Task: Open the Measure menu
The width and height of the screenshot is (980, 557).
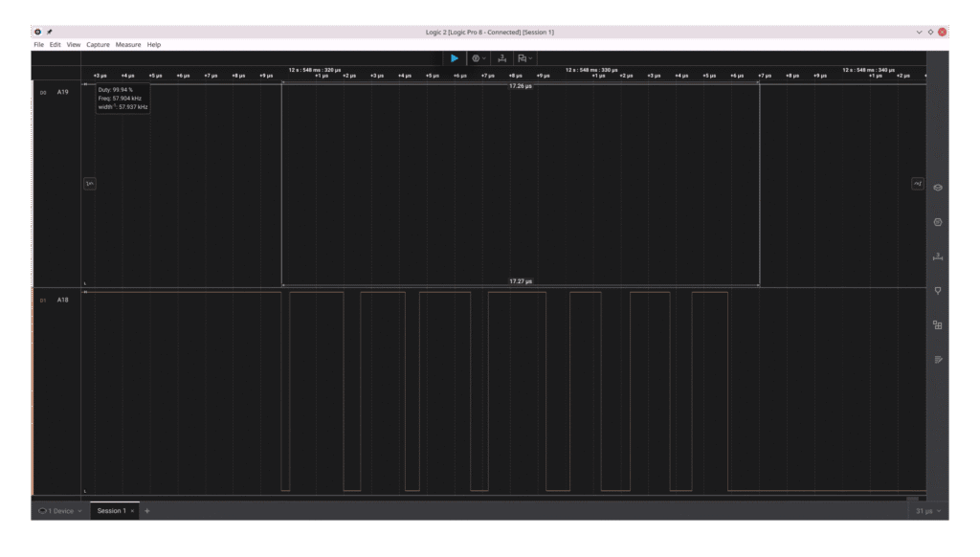Action: point(127,45)
